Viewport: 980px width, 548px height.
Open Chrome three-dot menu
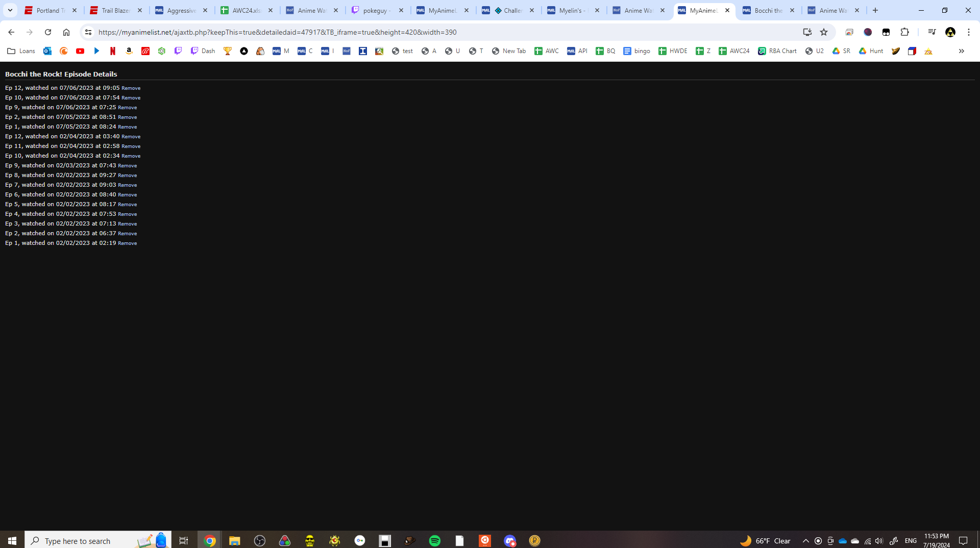tap(969, 32)
